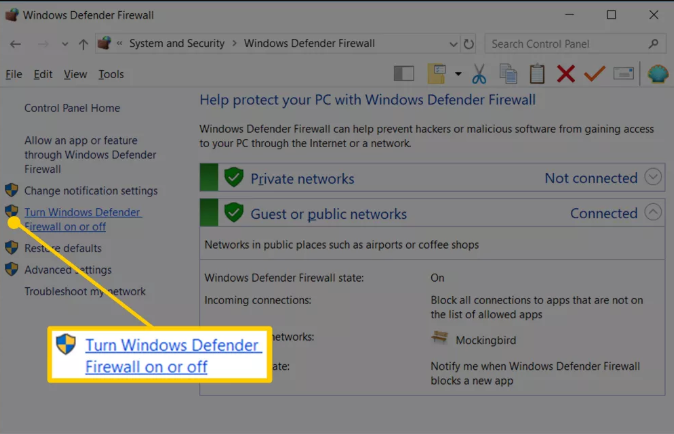Open Control Panel Home link

pos(72,108)
